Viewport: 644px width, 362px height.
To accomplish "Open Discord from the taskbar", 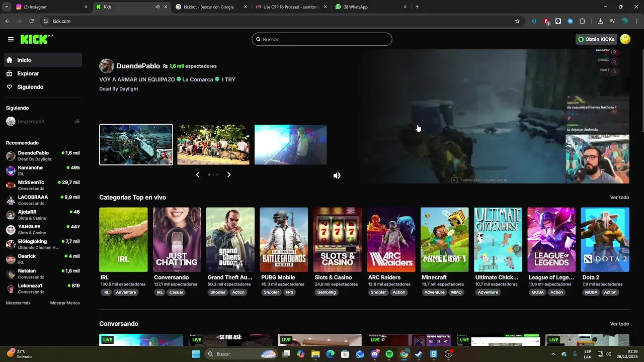I will coord(375,354).
